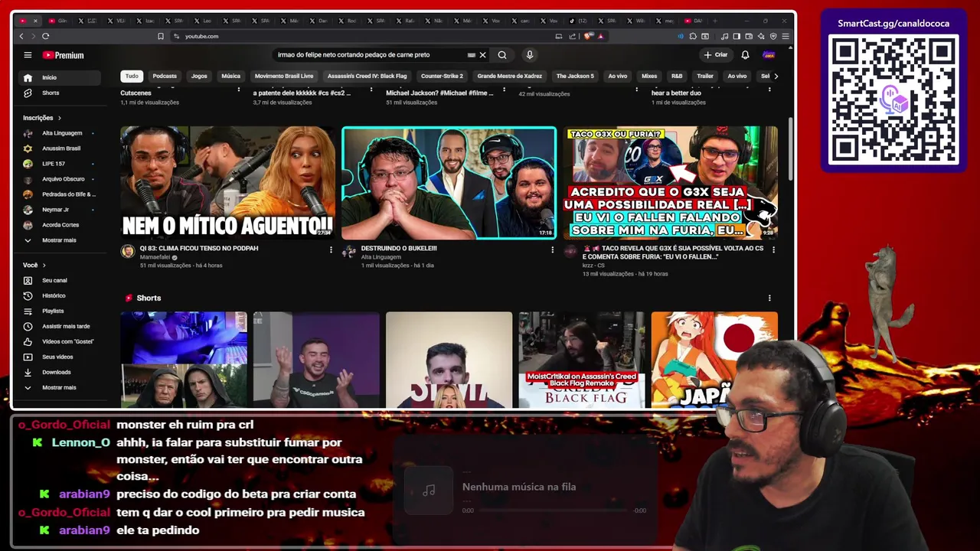Image resolution: width=980 pixels, height=551 pixels.
Task: Select the Música filter chip
Action: (x=230, y=76)
